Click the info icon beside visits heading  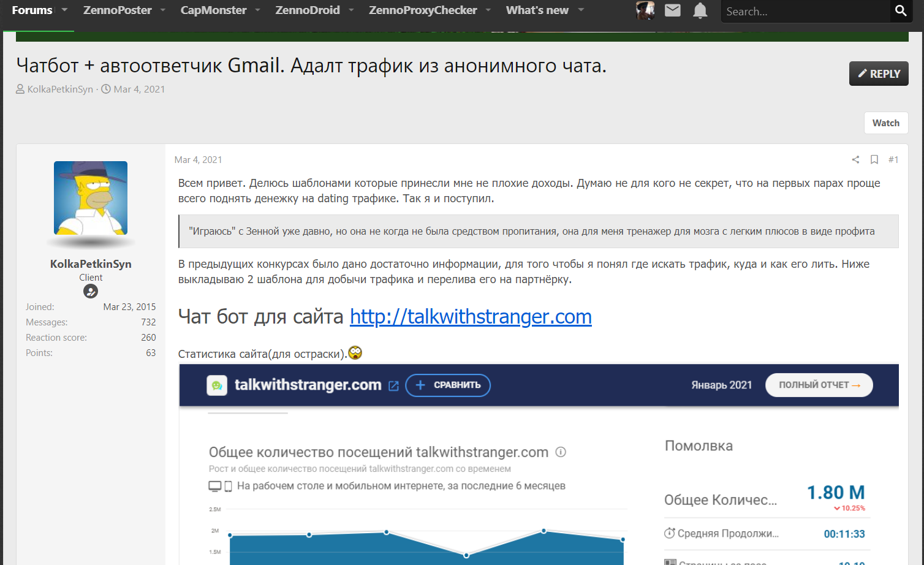click(x=561, y=452)
